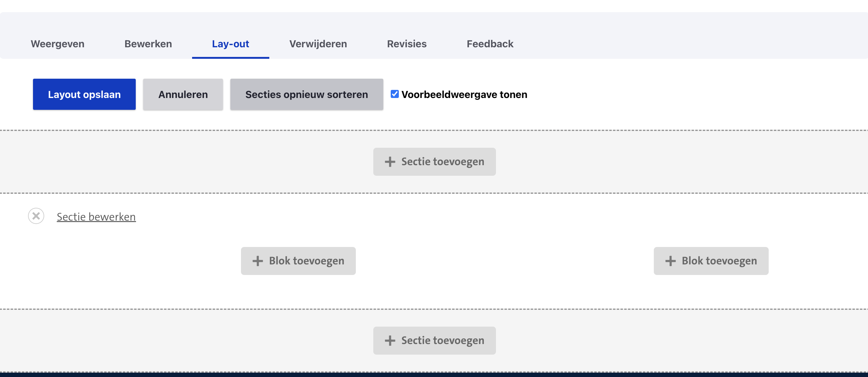The width and height of the screenshot is (868, 377).
Task: Click the Annuleren button
Action: (183, 94)
